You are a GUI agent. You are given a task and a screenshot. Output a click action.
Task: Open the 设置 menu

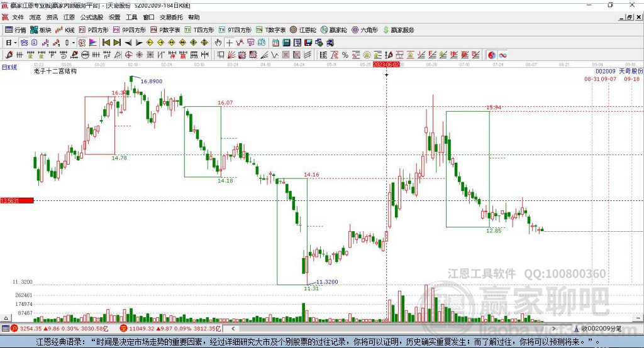(x=114, y=17)
